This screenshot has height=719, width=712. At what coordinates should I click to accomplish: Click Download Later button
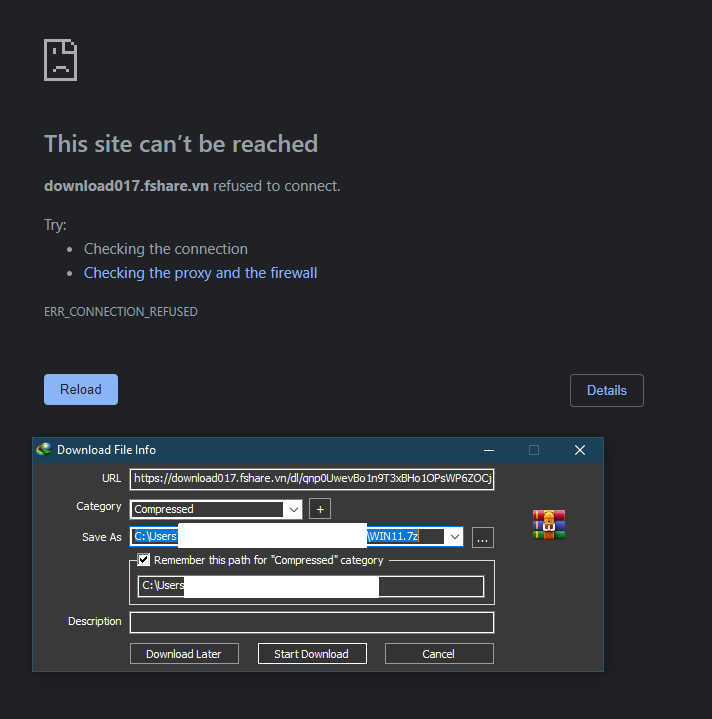pyautogui.click(x=184, y=653)
